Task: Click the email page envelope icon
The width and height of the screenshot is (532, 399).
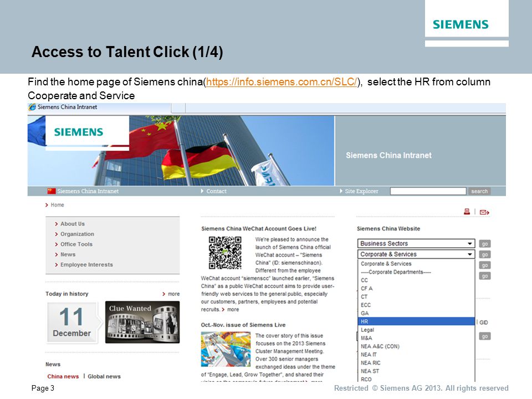Action: click(x=484, y=212)
